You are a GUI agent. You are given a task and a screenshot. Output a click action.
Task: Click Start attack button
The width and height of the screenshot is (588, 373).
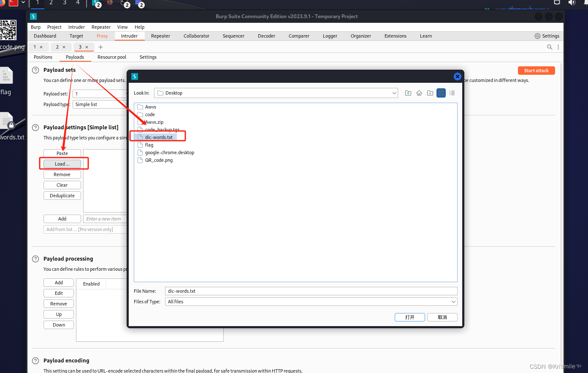(536, 71)
